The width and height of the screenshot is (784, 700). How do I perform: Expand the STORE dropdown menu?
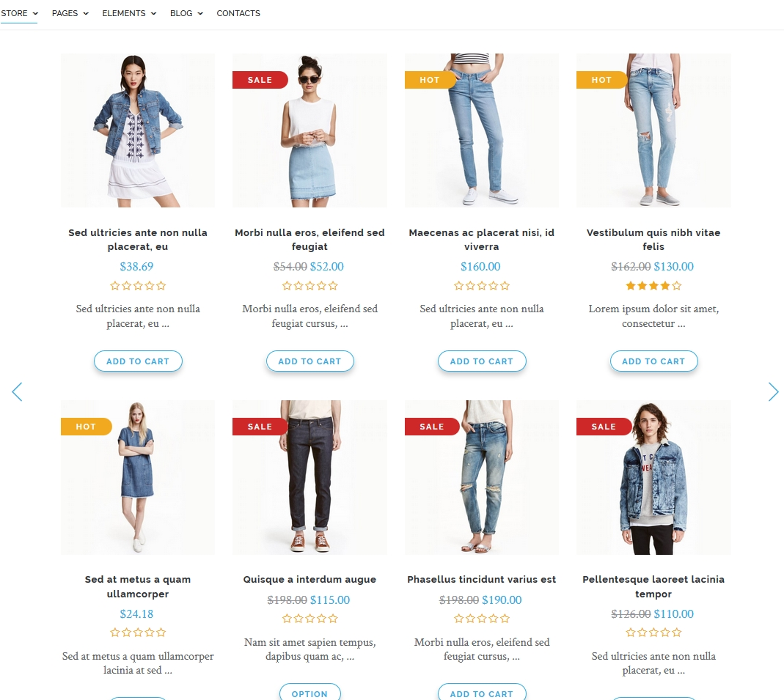tap(19, 13)
